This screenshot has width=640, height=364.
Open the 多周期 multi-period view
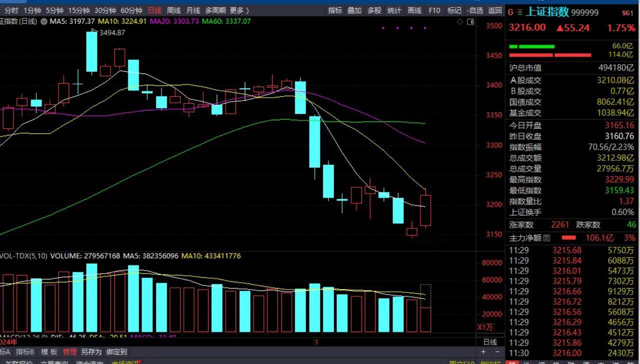[215, 10]
